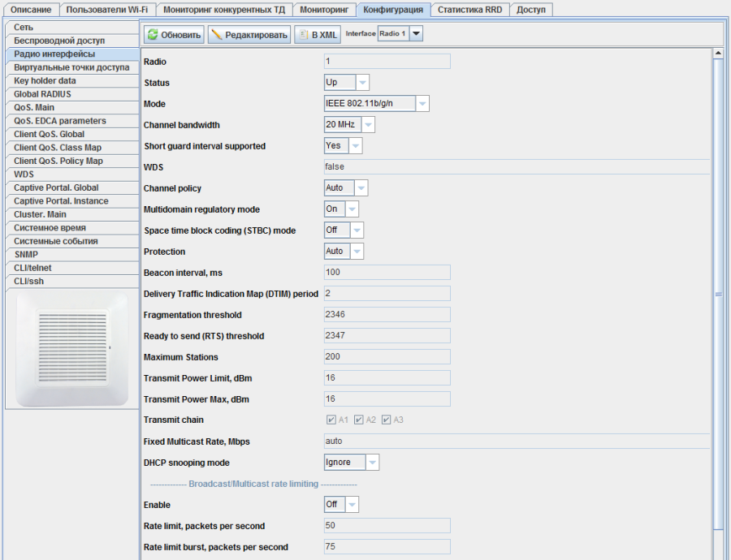Open Client QoS. Class Map section

72,148
